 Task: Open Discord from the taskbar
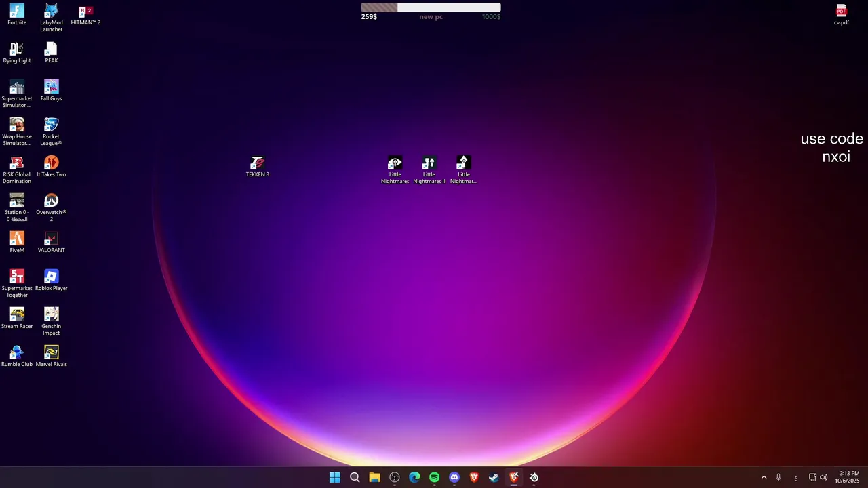click(x=454, y=477)
